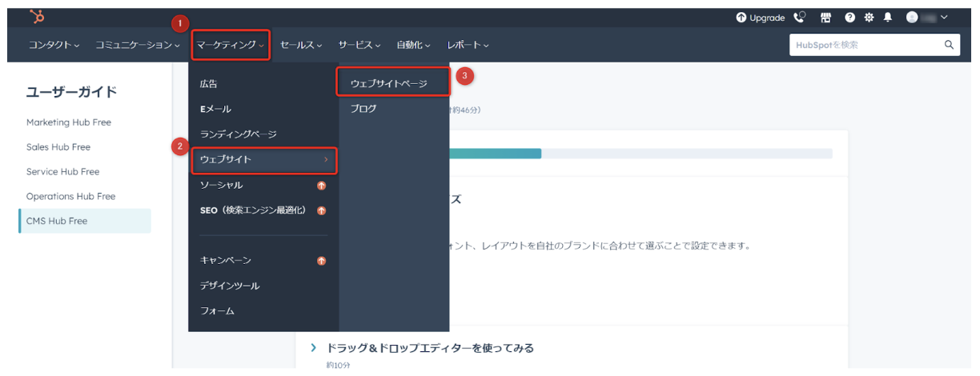Click the search magnifier icon
Viewport: 980px width, 376px height.
pyautogui.click(x=948, y=45)
